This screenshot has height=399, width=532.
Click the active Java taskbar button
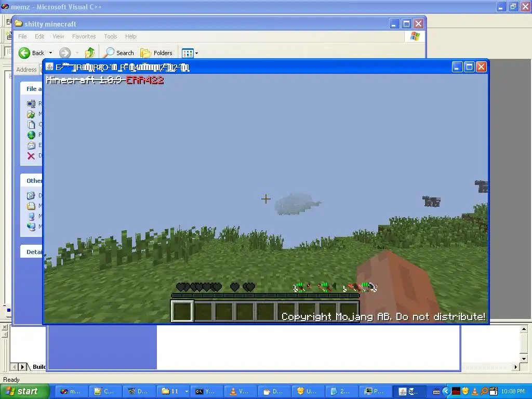tap(409, 391)
